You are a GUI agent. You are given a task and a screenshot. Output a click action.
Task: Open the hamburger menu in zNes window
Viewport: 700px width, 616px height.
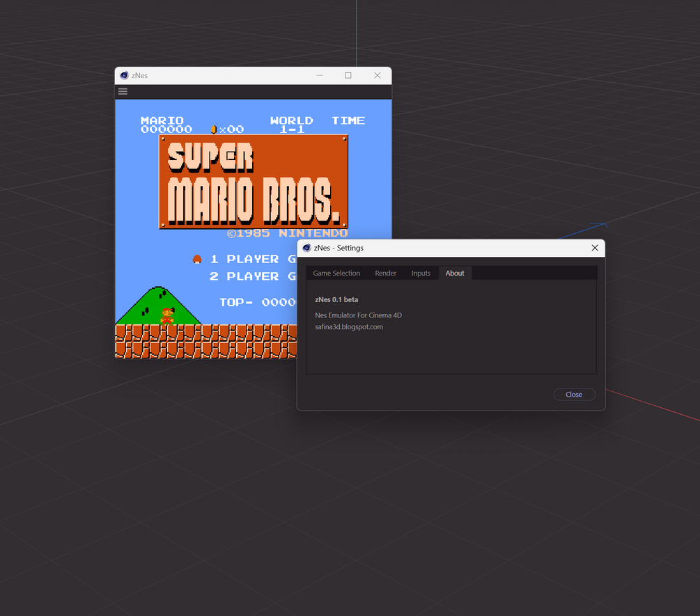click(123, 91)
